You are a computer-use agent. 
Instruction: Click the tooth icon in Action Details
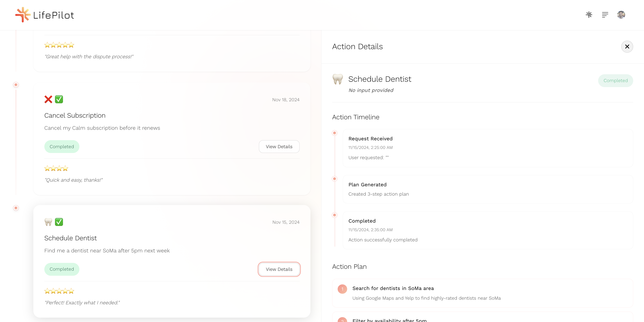coord(337,79)
